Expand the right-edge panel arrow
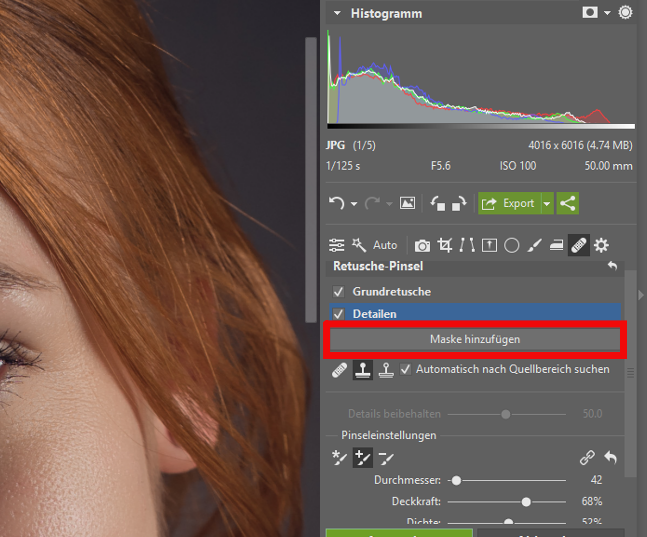Screen dimensions: 647x537 (x=641, y=295)
